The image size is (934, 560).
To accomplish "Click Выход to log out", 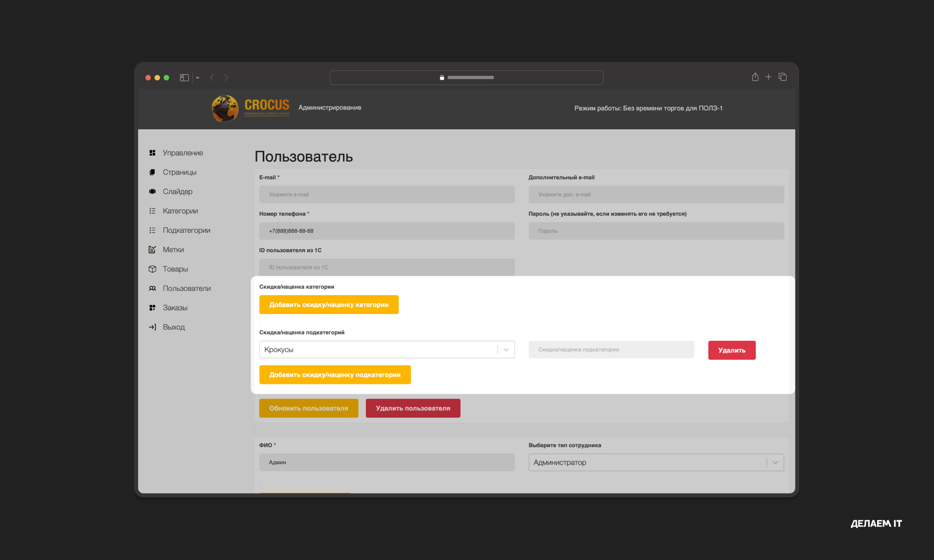I will 174,327.
